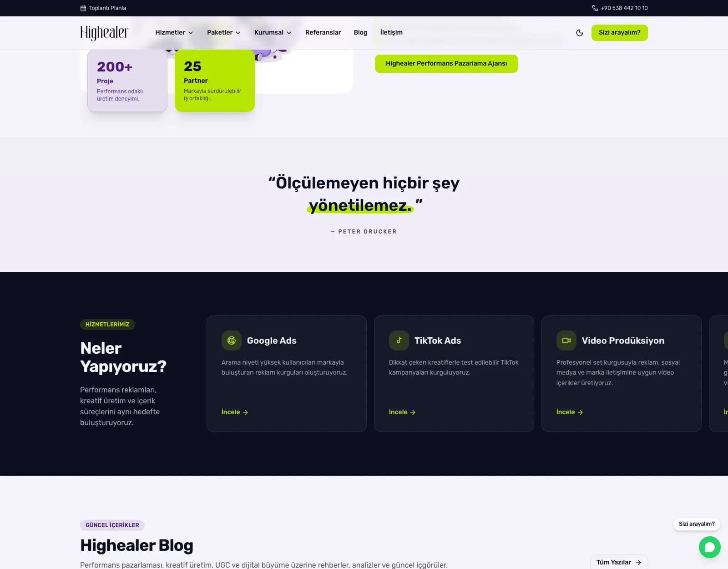This screenshot has height=569, width=728.
Task: Go to the İletişim page
Action: tap(391, 32)
